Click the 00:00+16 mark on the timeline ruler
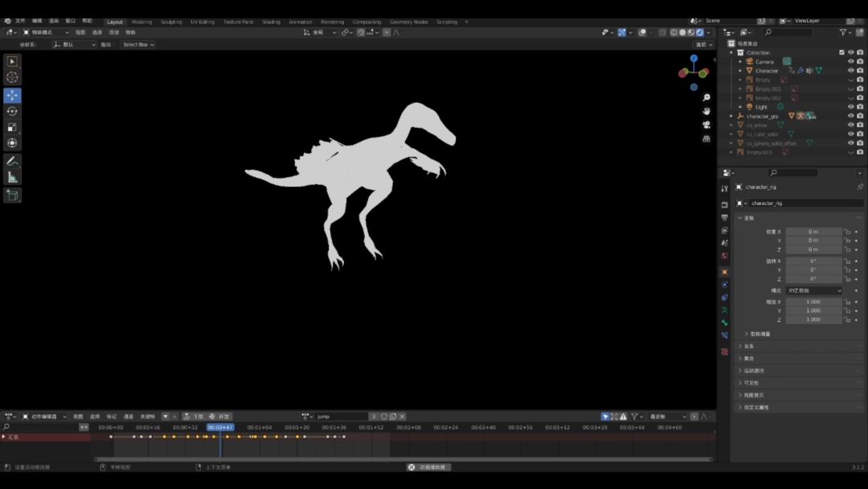Image resolution: width=868 pixels, height=489 pixels. 148,427
